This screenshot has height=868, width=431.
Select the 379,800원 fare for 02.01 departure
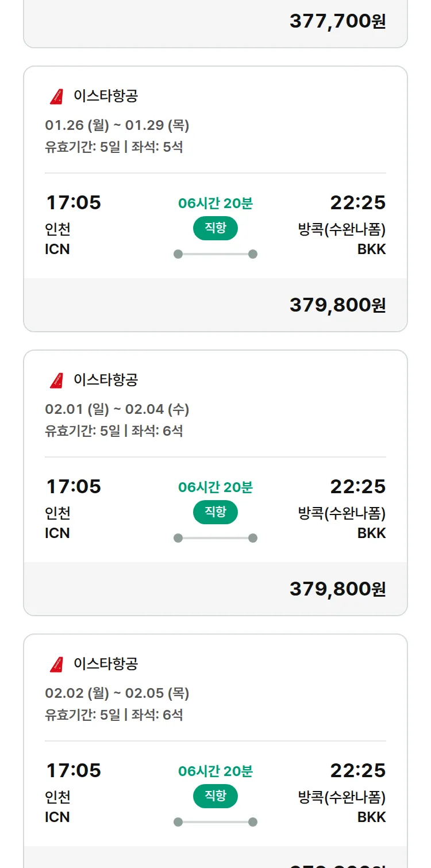[337, 589]
